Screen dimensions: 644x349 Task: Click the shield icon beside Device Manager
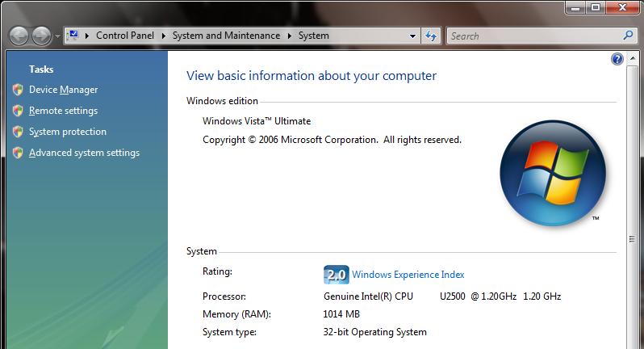[x=18, y=89]
